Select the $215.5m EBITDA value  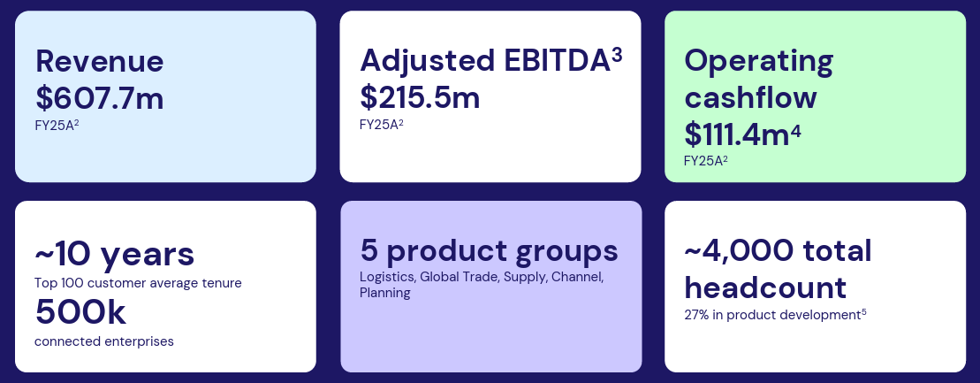pos(420,97)
